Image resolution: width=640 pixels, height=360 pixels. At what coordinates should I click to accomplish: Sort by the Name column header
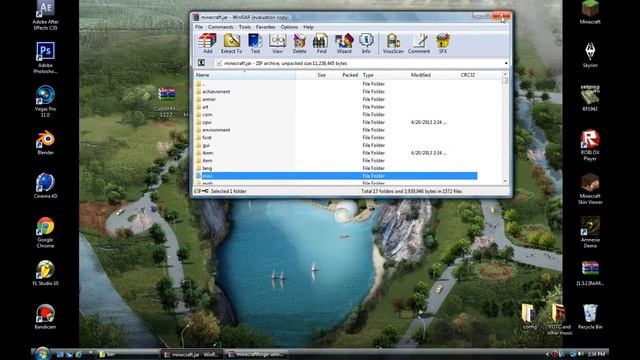[244, 75]
